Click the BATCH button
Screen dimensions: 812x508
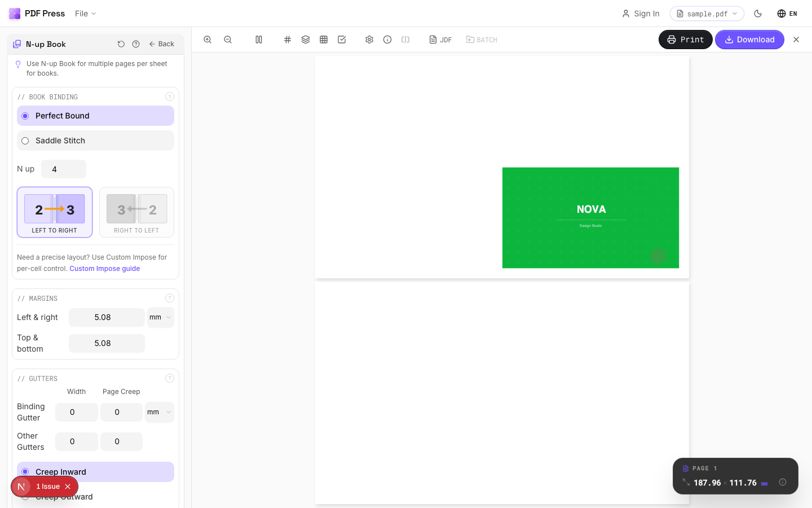click(482, 40)
